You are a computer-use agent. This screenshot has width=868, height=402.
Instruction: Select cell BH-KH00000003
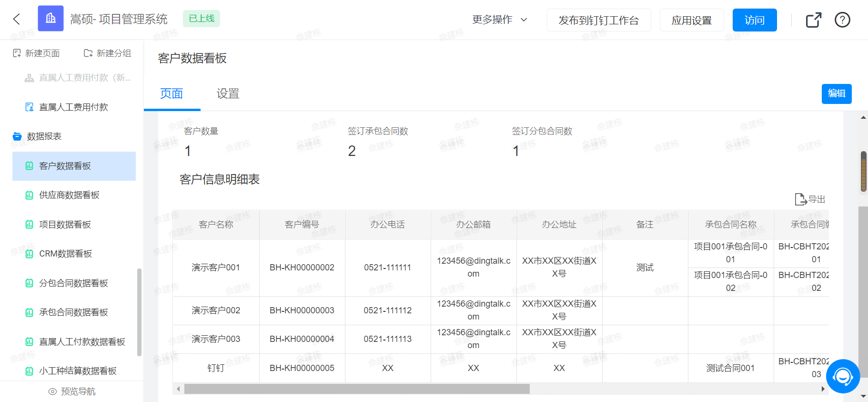coord(302,310)
